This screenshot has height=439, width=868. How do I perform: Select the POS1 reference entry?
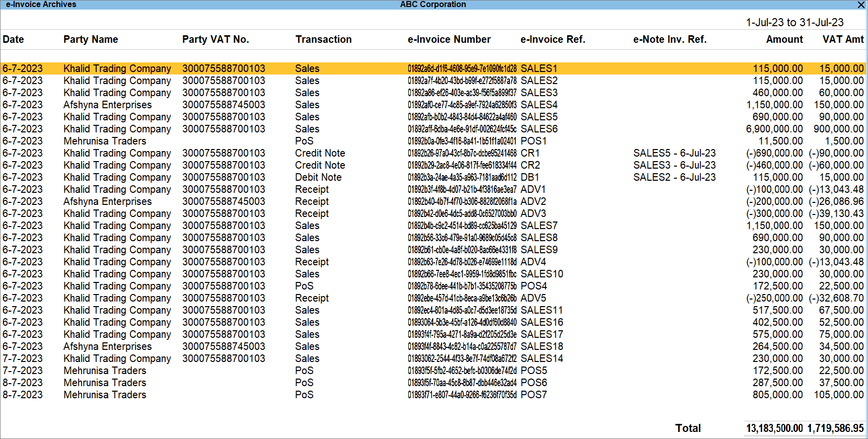(534, 141)
